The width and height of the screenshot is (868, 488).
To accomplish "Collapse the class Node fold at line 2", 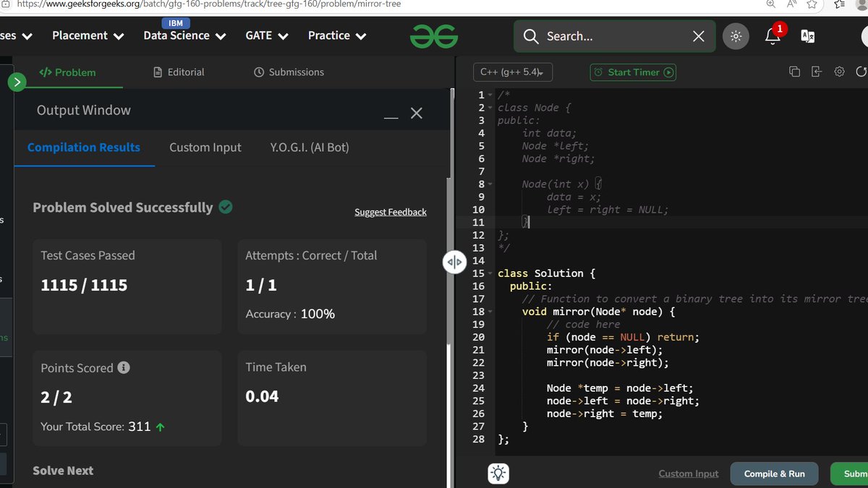I will click(490, 108).
